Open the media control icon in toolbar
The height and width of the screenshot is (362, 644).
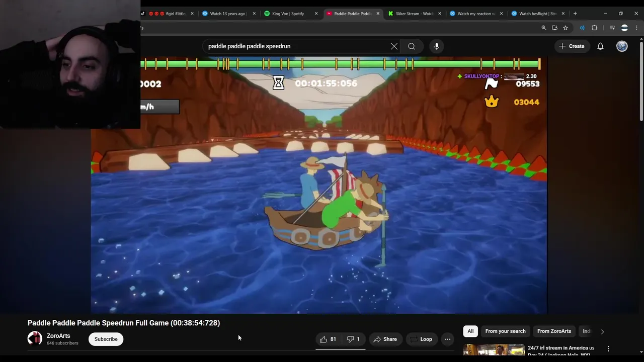click(612, 28)
